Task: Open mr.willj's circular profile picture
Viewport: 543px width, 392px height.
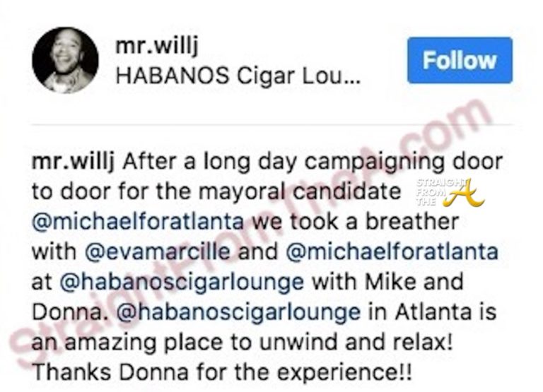Action: [x=65, y=60]
